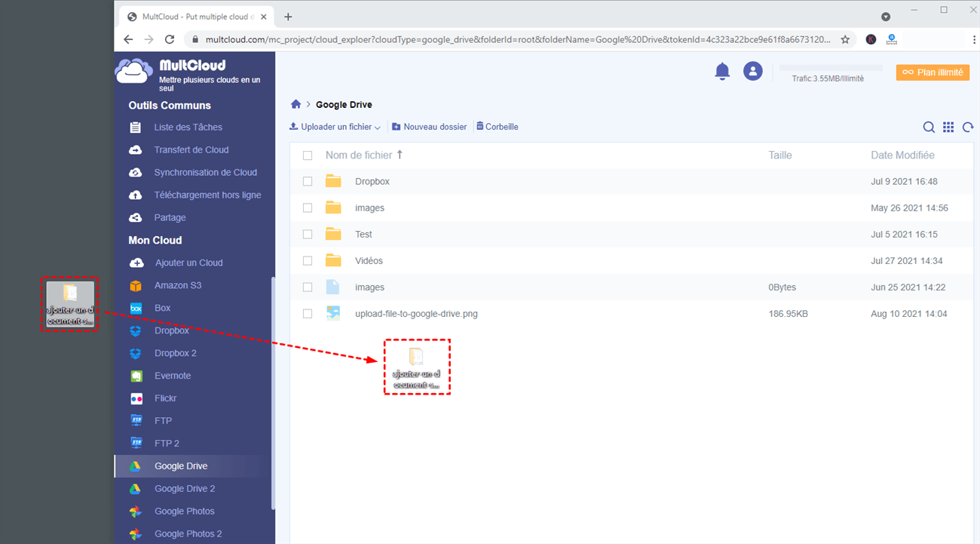Open Liste des Tâches in sidebar

point(188,128)
